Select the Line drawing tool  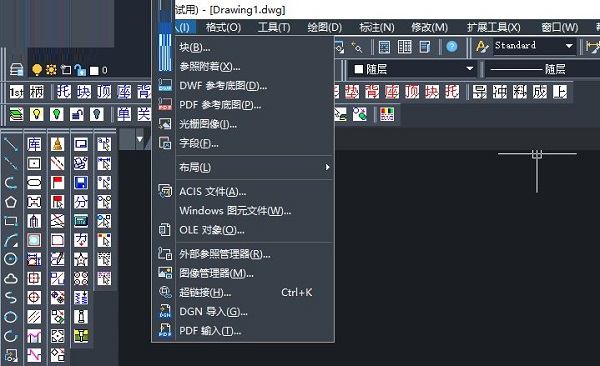tap(11, 144)
